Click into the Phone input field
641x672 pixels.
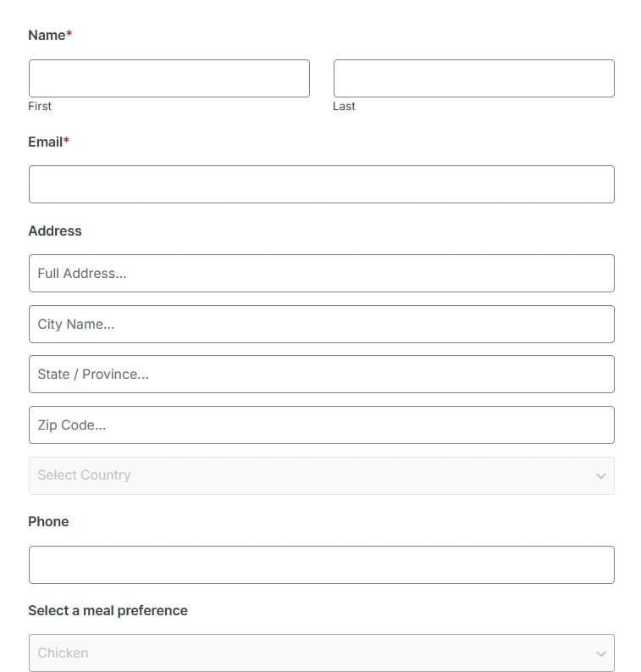(x=322, y=565)
